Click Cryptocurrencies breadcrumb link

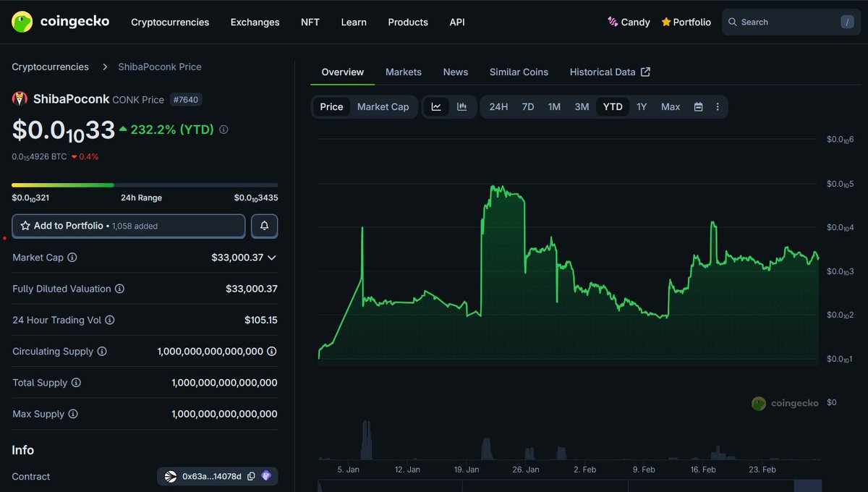tap(50, 67)
